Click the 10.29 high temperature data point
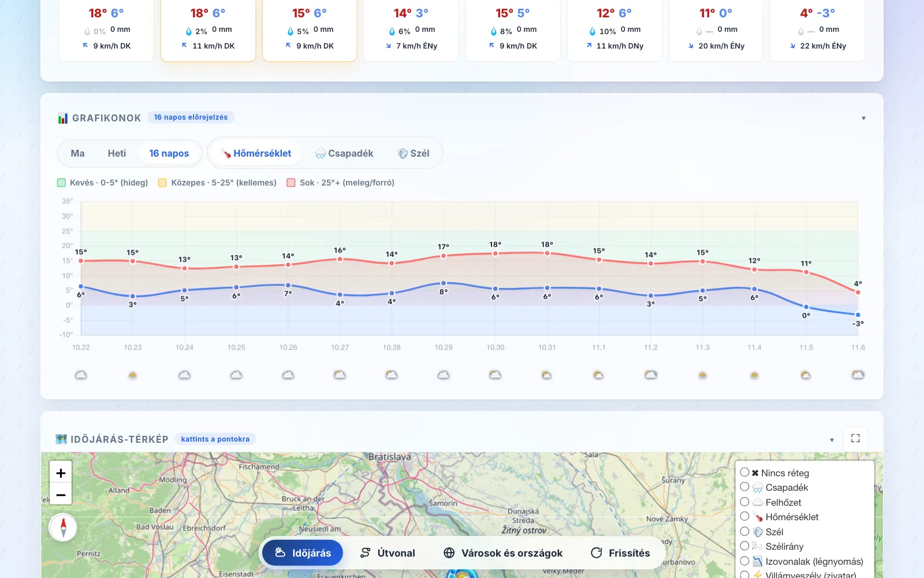924x578 pixels. tap(444, 255)
